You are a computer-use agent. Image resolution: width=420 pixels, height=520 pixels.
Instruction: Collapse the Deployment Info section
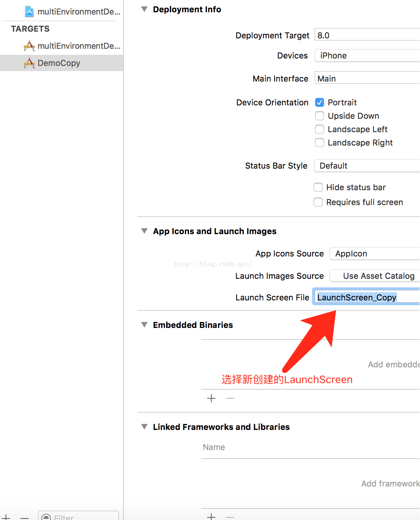click(144, 9)
